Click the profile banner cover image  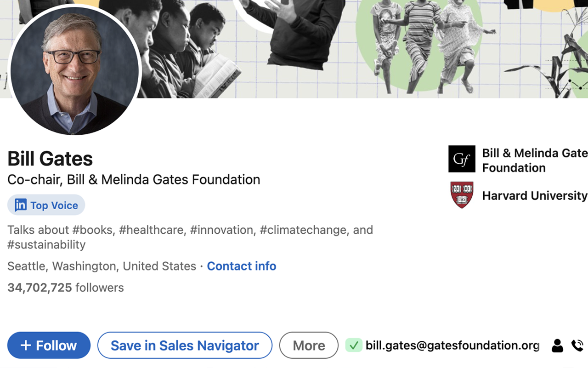coord(322,46)
